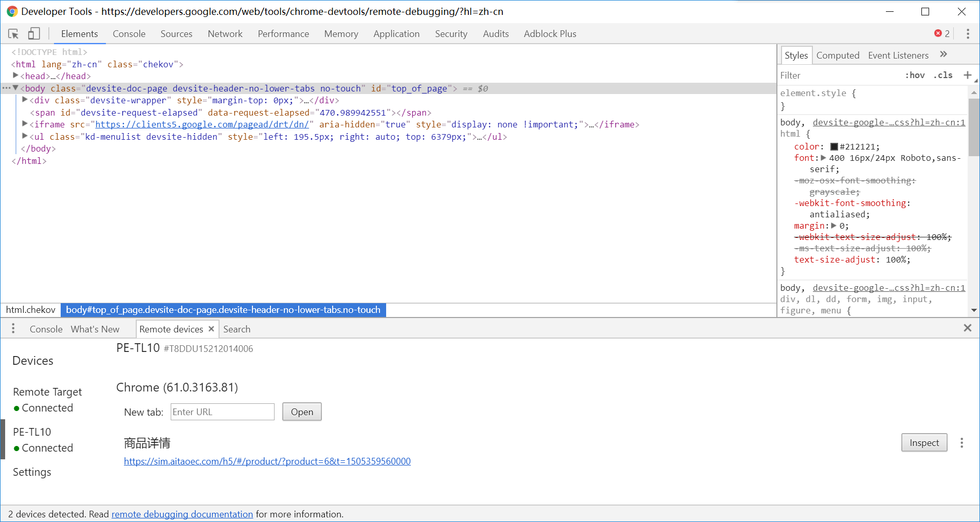Click the new style rule plus icon
980x522 pixels.
pyautogui.click(x=967, y=75)
